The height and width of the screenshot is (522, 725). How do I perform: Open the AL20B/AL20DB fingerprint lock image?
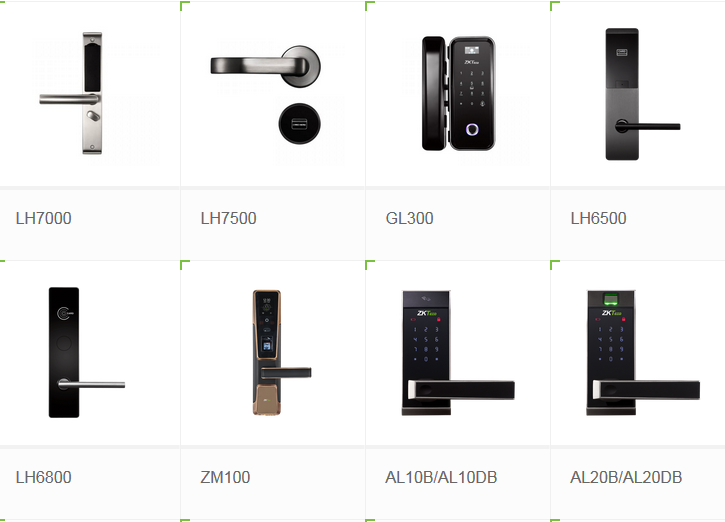point(643,353)
